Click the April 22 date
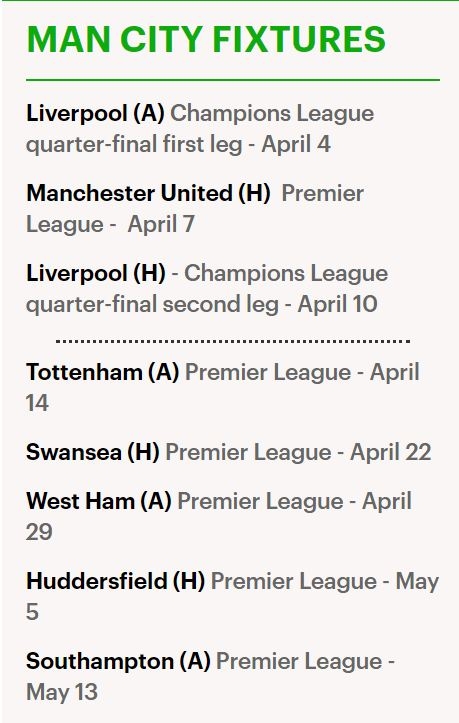Screen dimensions: 459x723 [x=391, y=452]
